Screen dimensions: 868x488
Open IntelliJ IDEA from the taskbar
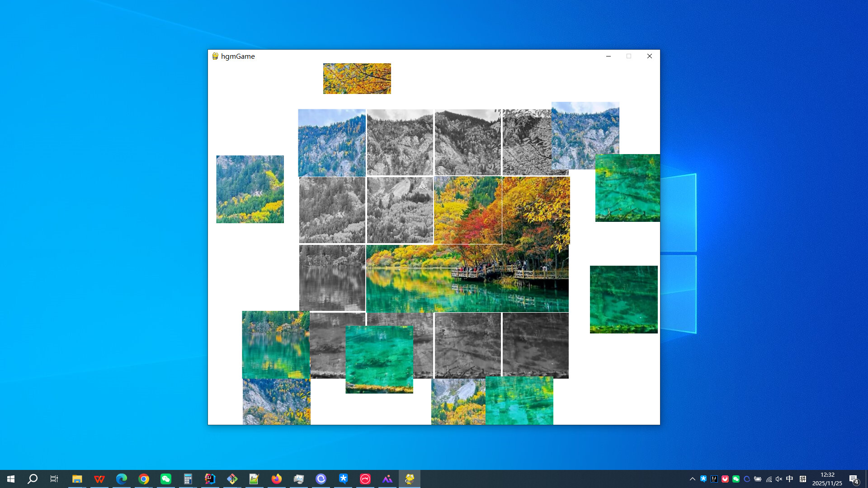[210, 479]
